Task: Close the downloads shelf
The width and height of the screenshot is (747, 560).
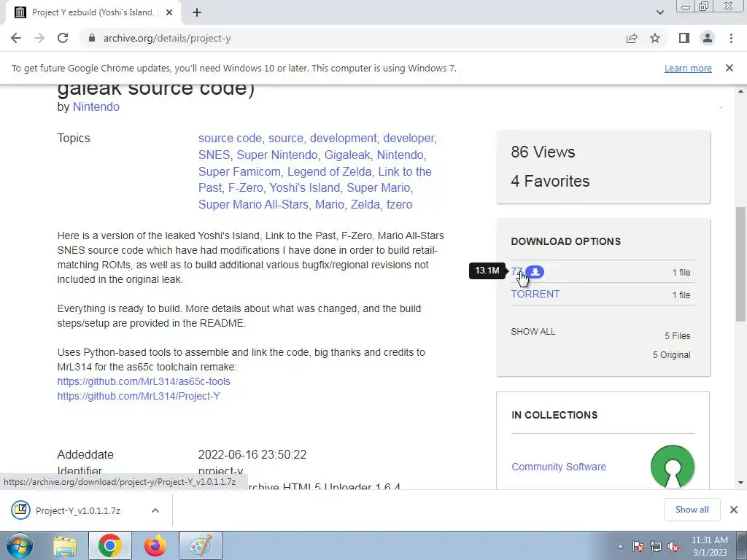Action: point(734,510)
